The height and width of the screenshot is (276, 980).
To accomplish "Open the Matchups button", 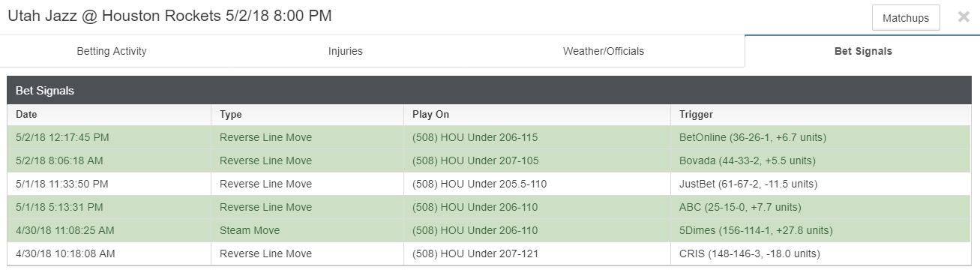I will pos(906,18).
